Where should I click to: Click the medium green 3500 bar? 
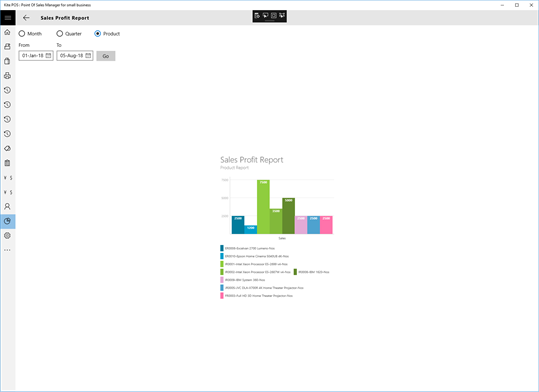[x=276, y=221]
